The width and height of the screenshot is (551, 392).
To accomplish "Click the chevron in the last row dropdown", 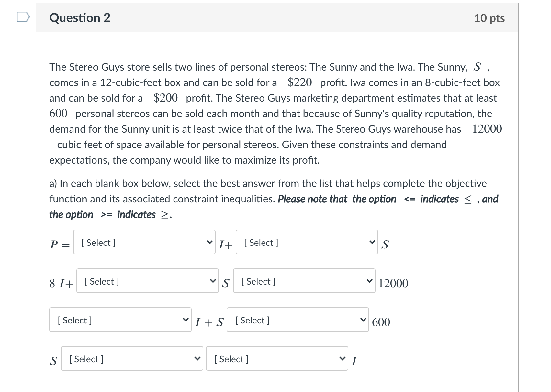I will click(343, 358).
